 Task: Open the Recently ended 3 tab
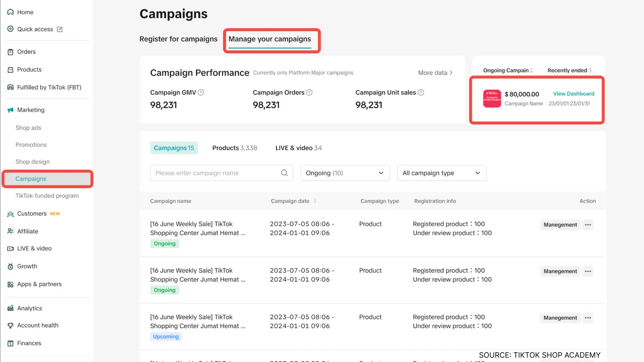click(x=569, y=70)
